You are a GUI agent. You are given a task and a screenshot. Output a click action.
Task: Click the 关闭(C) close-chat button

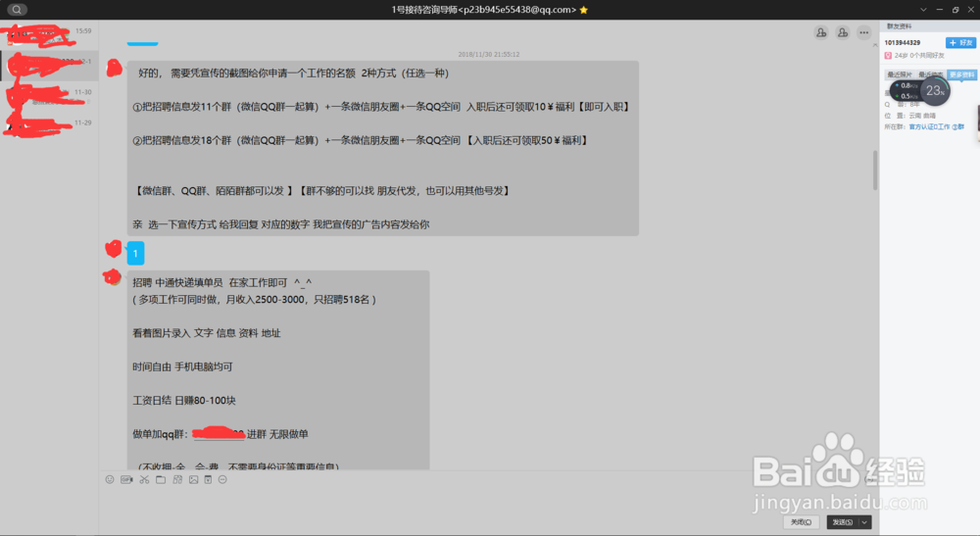tap(802, 522)
